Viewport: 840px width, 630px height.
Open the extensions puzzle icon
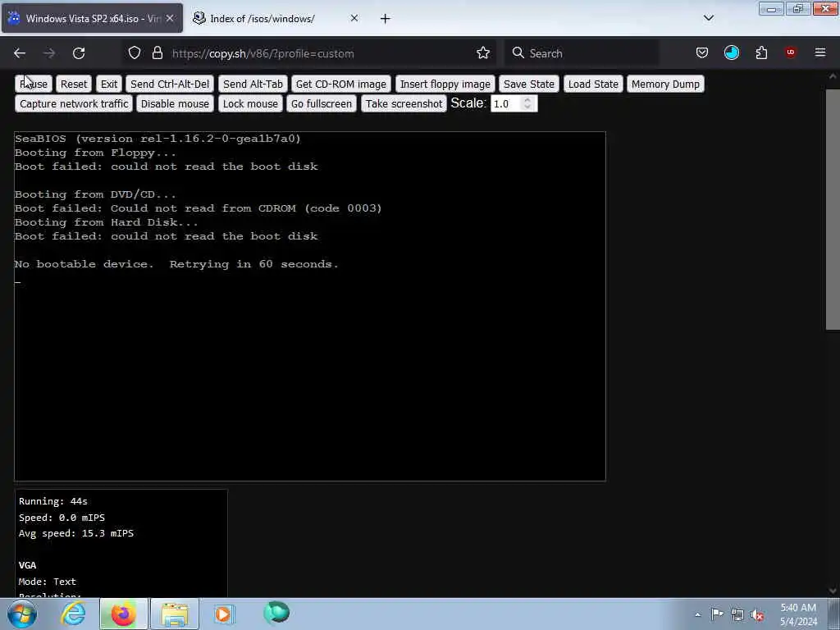click(x=761, y=53)
